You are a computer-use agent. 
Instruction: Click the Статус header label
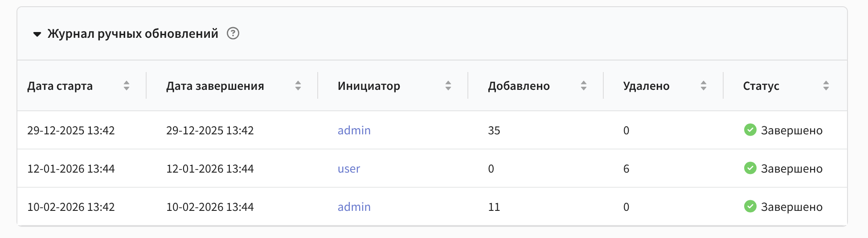761,86
